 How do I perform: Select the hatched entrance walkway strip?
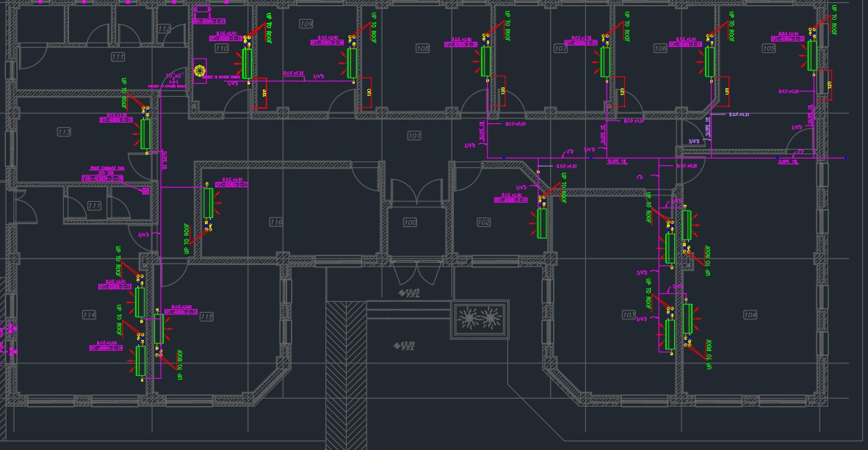coord(341,374)
